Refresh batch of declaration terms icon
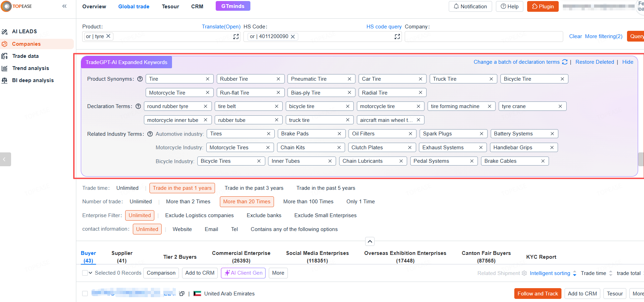This screenshot has height=302, width=644. tap(565, 62)
